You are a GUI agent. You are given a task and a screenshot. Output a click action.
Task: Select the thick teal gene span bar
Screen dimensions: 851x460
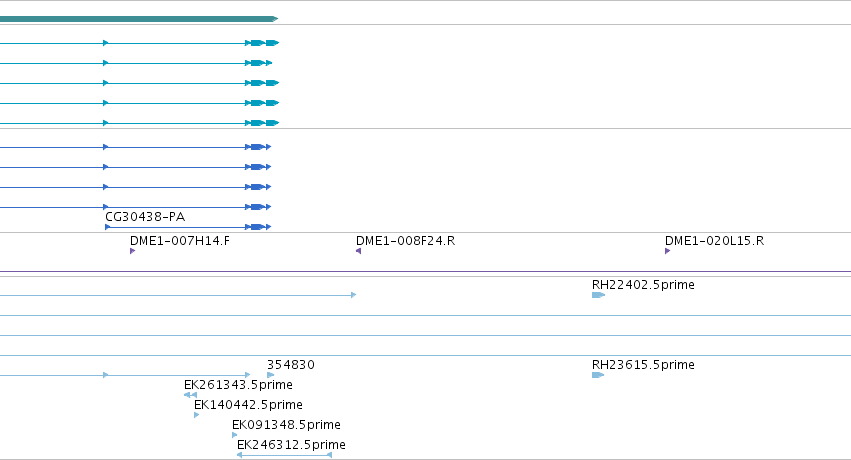(x=139, y=19)
